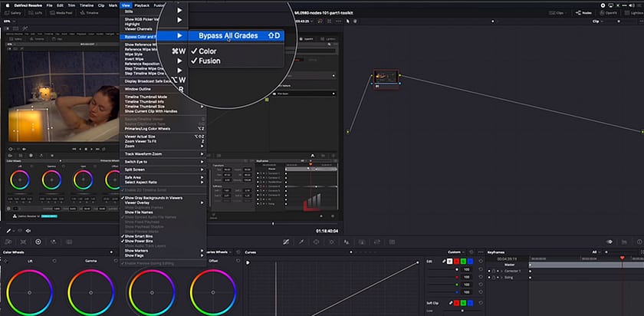Select the Color Wheels palette icon
Screen dimensions: 644x316
38,242
